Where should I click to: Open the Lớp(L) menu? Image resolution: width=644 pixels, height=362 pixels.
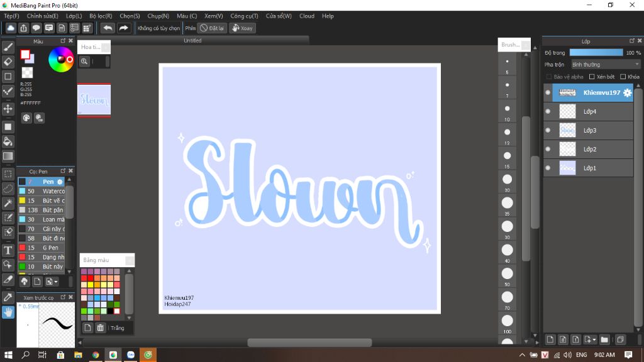[x=74, y=16]
